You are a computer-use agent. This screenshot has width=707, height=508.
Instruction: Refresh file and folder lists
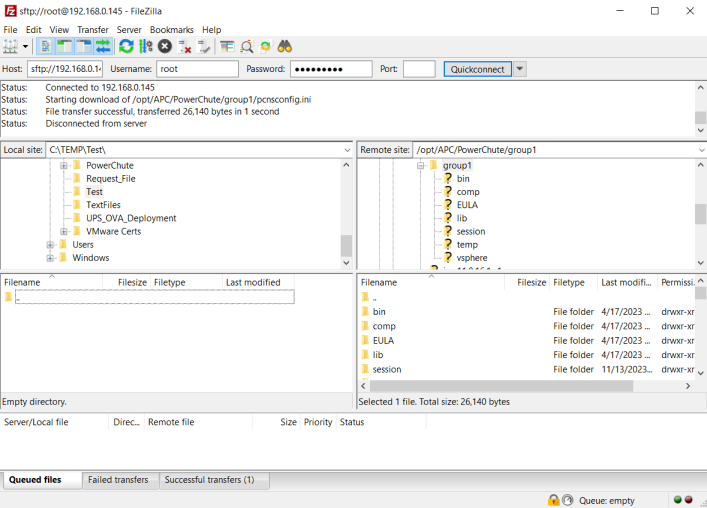(x=126, y=46)
